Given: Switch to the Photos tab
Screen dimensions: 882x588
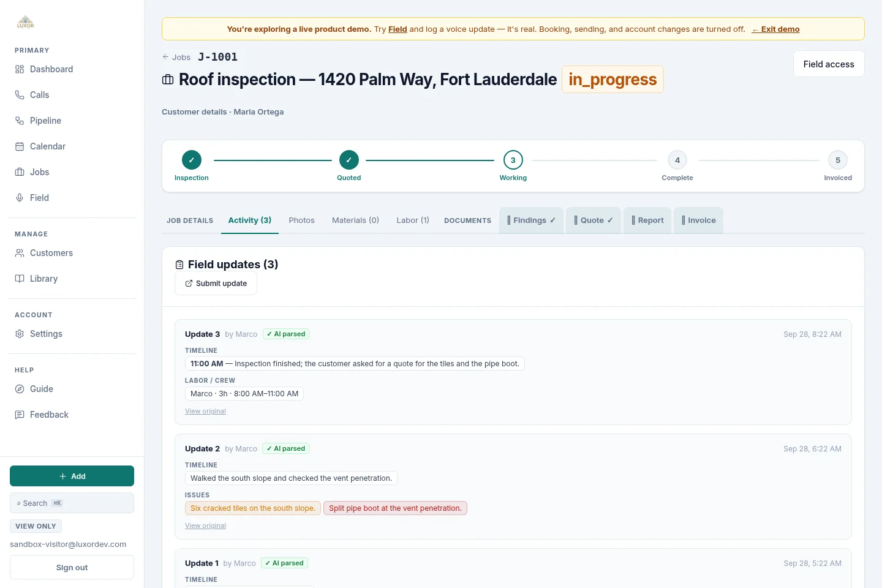Looking at the screenshot, I should [302, 221].
